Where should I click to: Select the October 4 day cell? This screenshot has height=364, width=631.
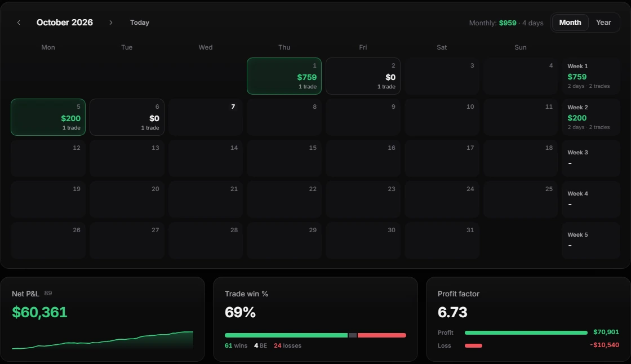[521, 76]
